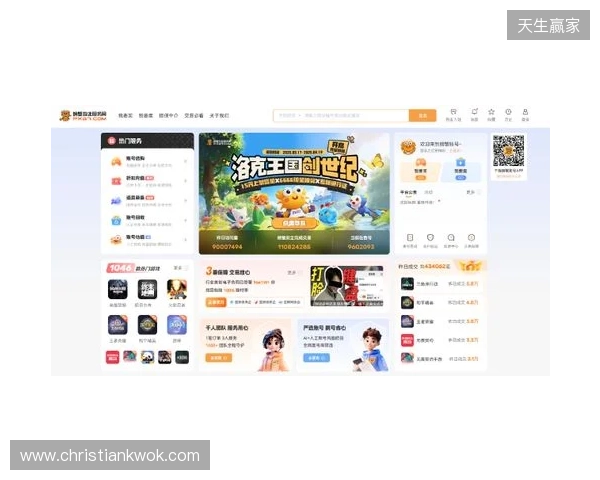Open 和平精英 row in yesterday's deals list
Viewport: 600px width, 480px height.
pos(440,302)
